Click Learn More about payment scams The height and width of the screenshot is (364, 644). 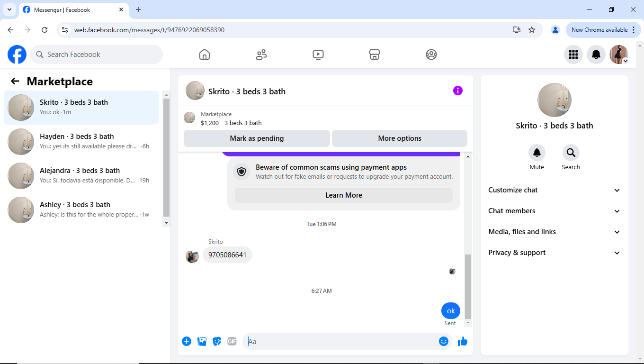344,195
